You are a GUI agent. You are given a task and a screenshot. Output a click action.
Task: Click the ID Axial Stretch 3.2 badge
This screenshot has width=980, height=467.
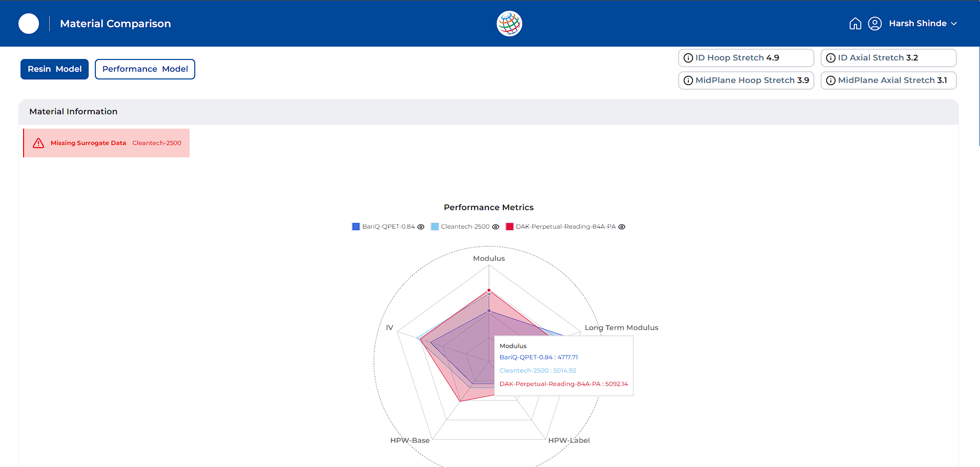point(888,58)
